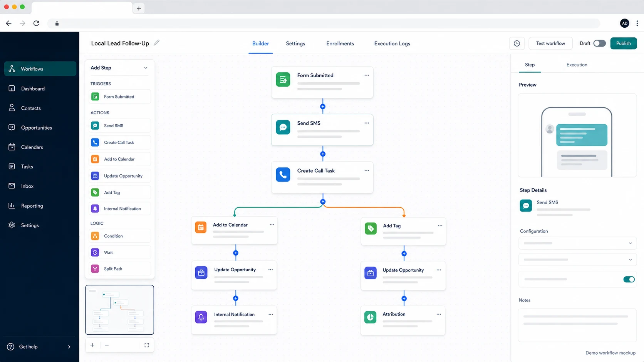Go back with the browser back arrow
The height and width of the screenshot is (362, 644).
click(8, 23)
